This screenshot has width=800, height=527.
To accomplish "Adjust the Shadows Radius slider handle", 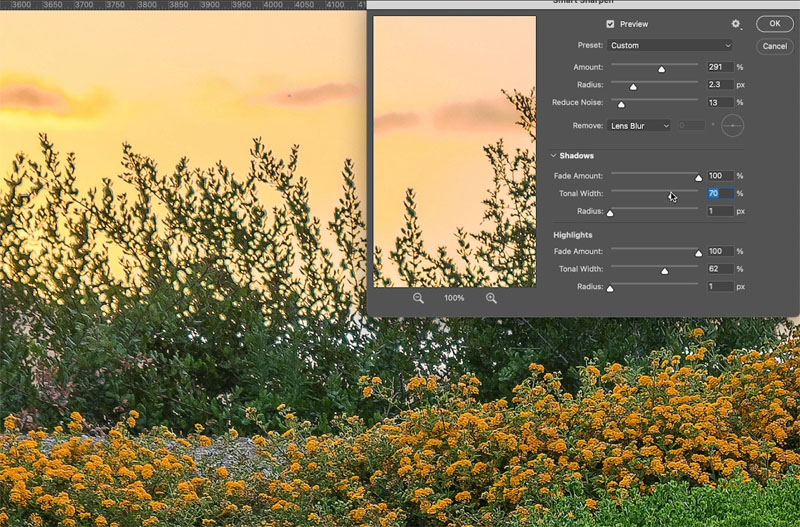I will 610,213.
